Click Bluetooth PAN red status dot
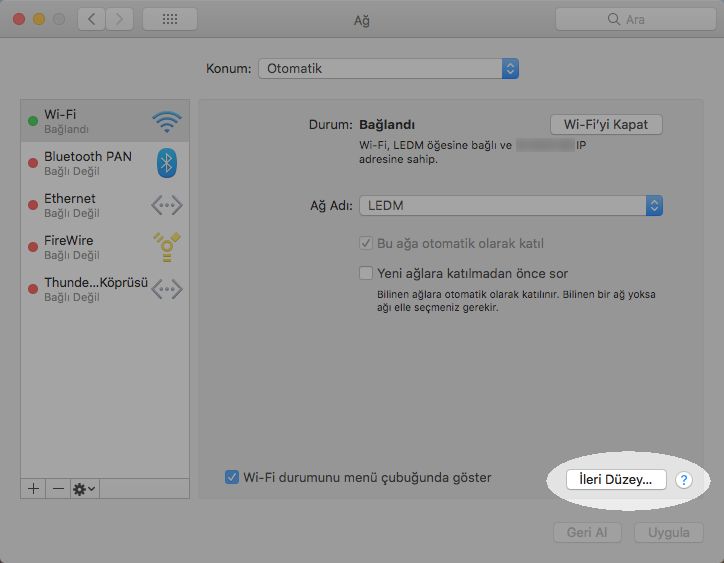The image size is (724, 563). pyautogui.click(x=33, y=163)
